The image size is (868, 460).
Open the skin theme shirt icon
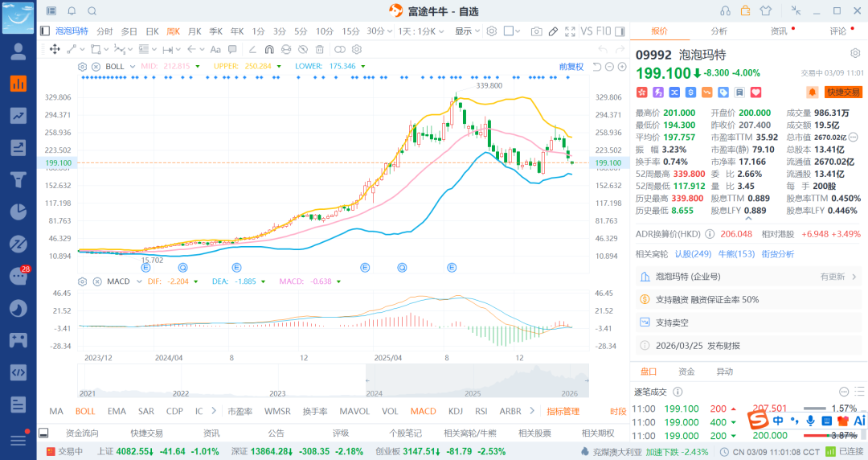click(764, 10)
